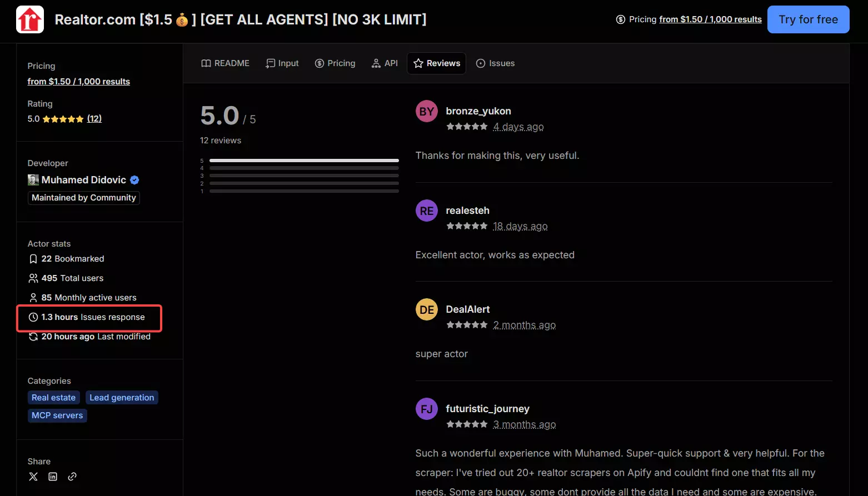The image size is (868, 496).
Task: Select the API tab
Action: (385, 63)
